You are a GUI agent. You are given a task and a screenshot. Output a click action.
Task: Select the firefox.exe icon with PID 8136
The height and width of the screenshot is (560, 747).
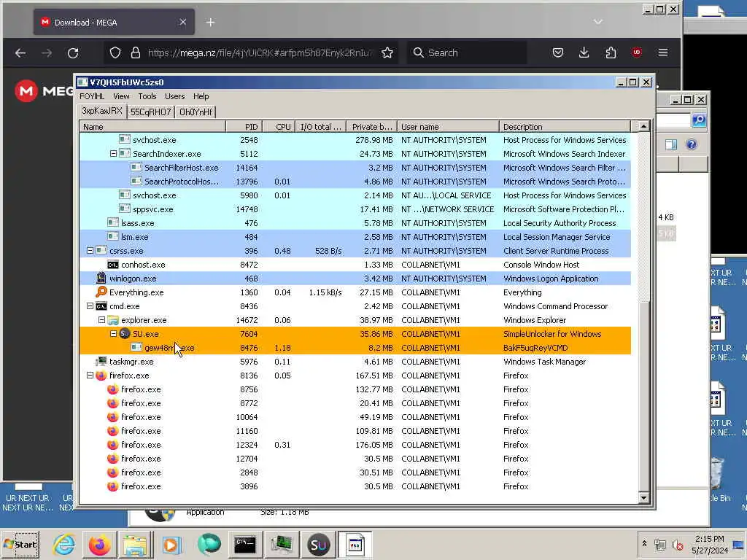pos(101,376)
